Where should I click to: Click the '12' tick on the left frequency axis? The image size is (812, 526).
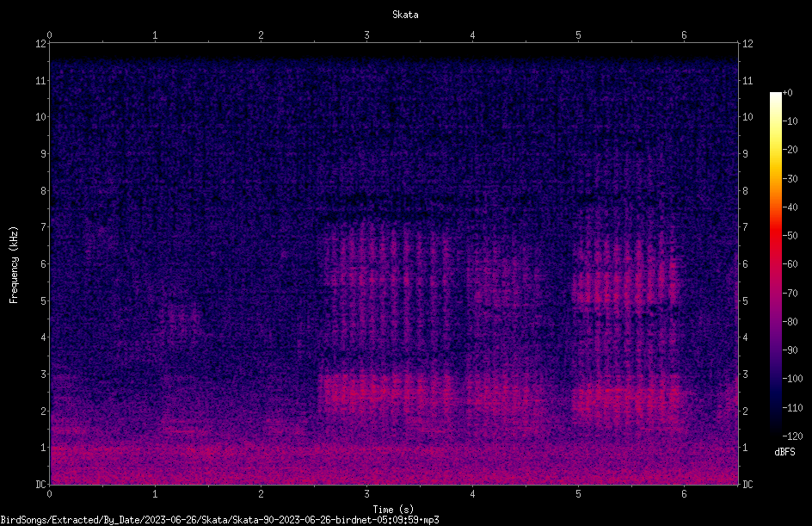tap(40, 44)
